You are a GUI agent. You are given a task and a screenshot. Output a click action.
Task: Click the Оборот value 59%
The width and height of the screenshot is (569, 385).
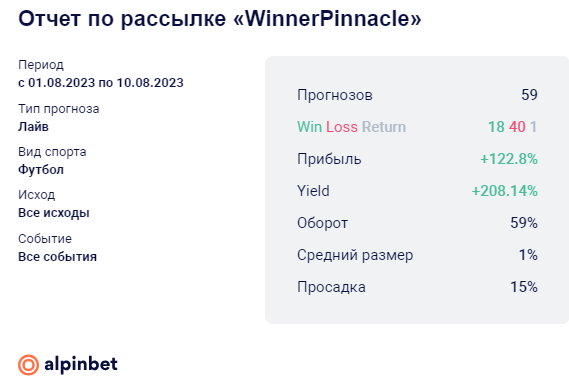524,223
